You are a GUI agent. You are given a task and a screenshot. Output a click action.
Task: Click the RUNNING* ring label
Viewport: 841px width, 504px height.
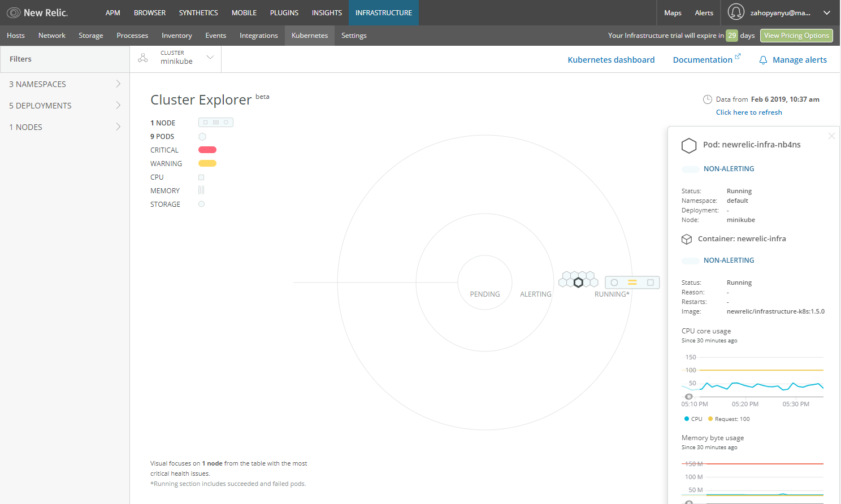(612, 294)
